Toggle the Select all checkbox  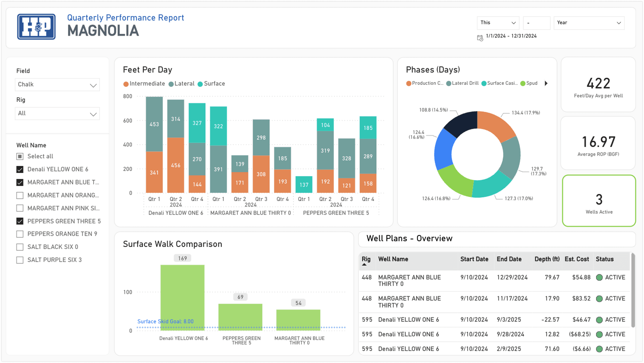tap(20, 156)
